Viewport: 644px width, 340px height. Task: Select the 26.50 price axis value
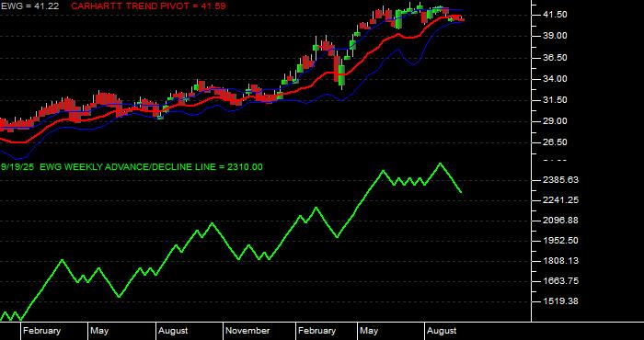coord(555,142)
